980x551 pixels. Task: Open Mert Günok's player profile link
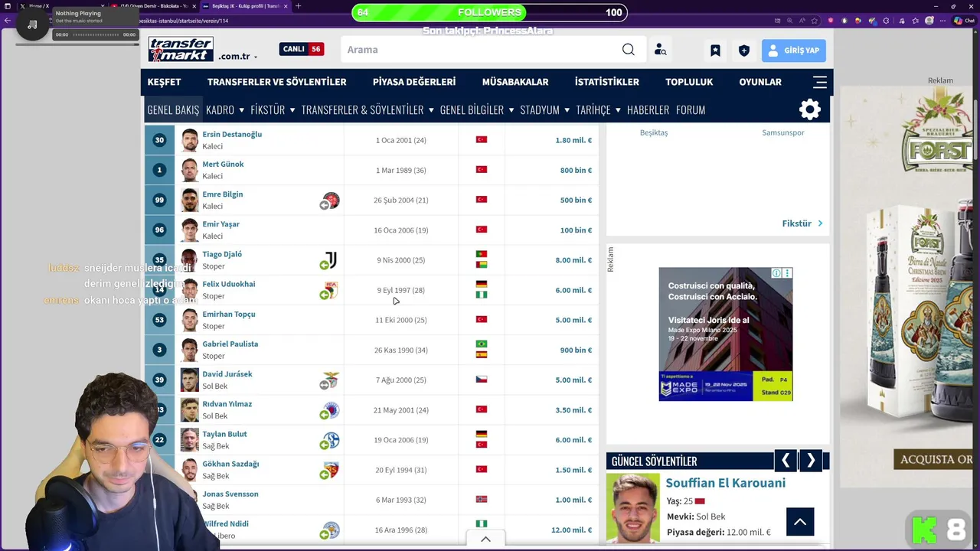coord(223,164)
